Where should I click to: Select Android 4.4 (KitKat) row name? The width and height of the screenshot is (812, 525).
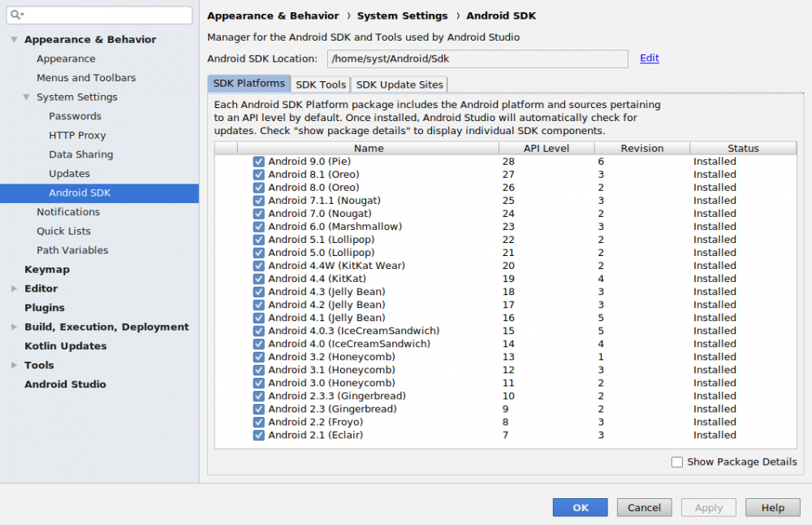tap(317, 279)
